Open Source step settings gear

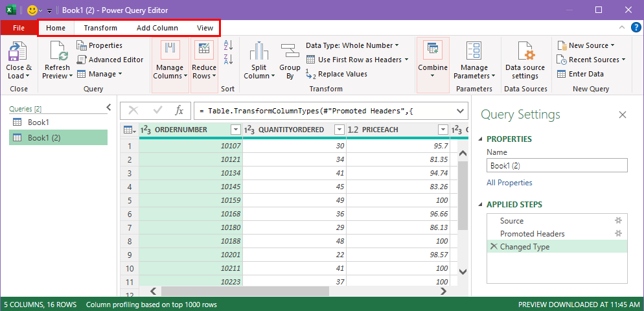(x=618, y=221)
